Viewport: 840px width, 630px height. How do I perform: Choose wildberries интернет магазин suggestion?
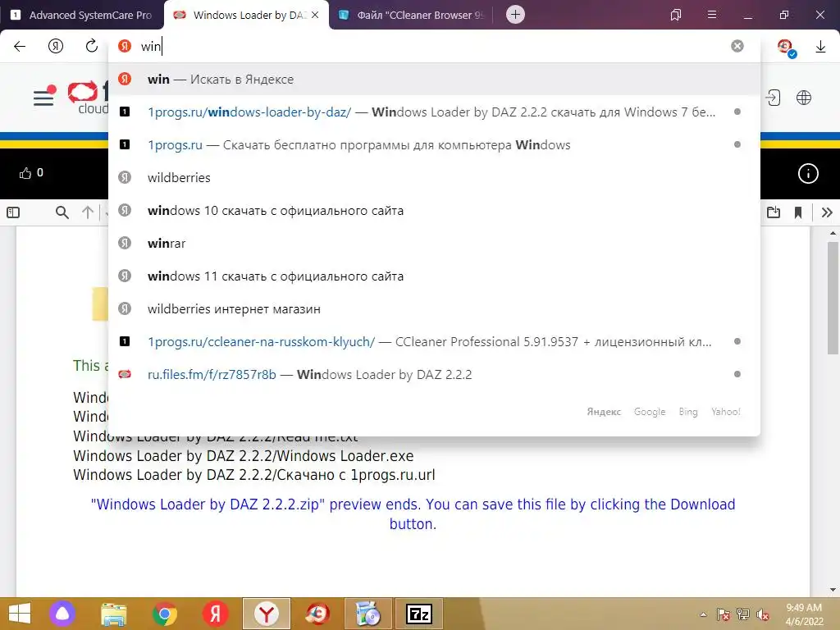pyautogui.click(x=434, y=309)
